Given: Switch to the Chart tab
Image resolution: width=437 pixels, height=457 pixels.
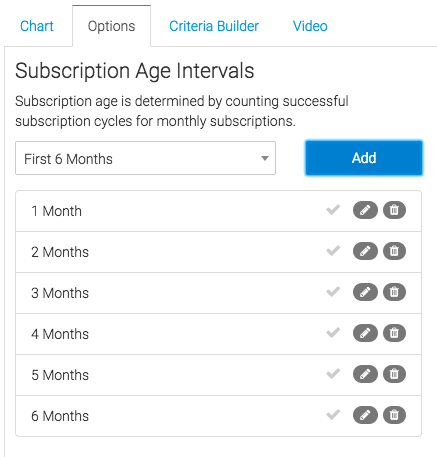Looking at the screenshot, I should click(37, 26).
